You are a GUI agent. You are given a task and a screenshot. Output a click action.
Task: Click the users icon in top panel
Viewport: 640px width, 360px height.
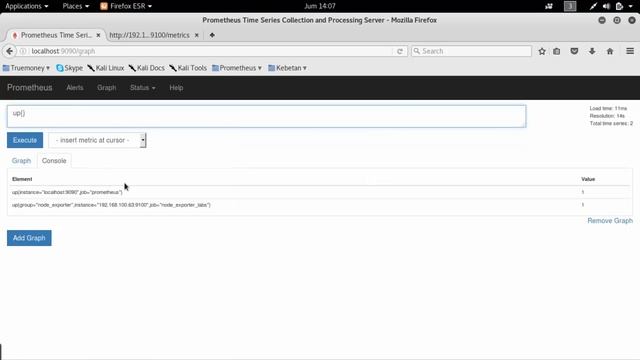pos(549,6)
